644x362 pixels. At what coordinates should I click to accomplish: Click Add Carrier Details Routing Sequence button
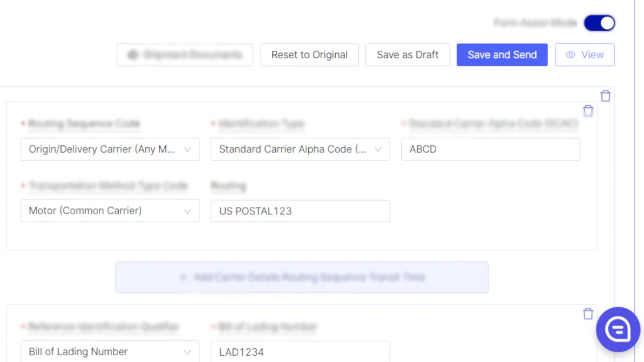coord(302,277)
